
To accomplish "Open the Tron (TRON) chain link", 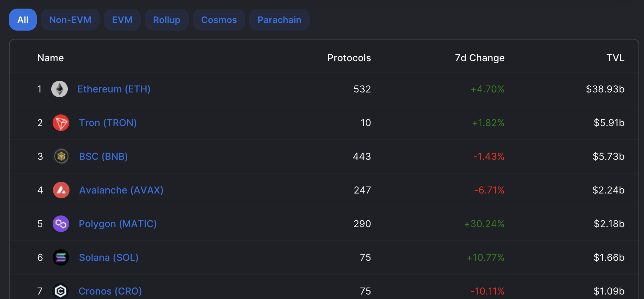I will (x=108, y=123).
